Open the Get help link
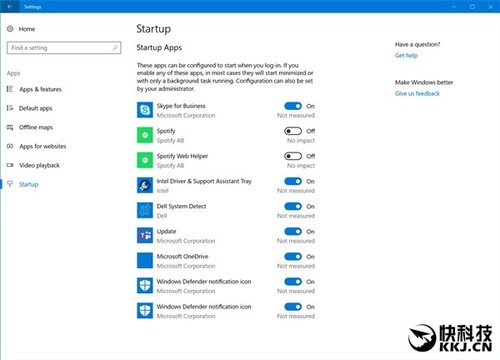 (x=406, y=56)
